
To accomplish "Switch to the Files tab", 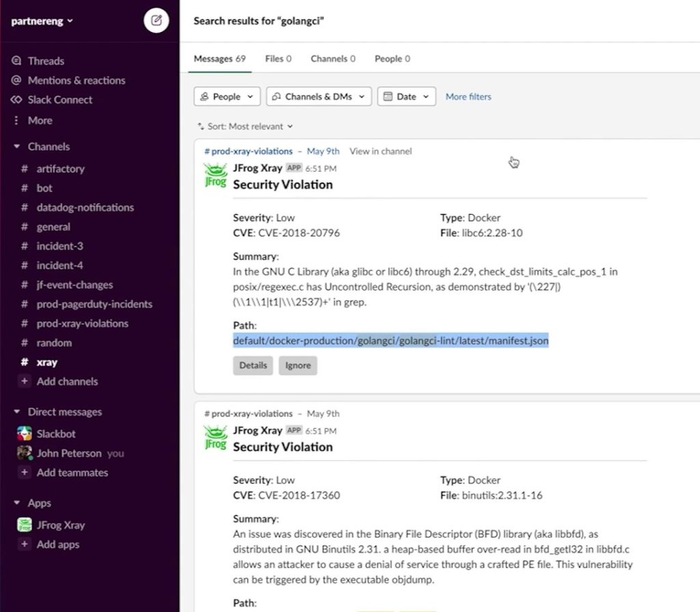I will [278, 59].
